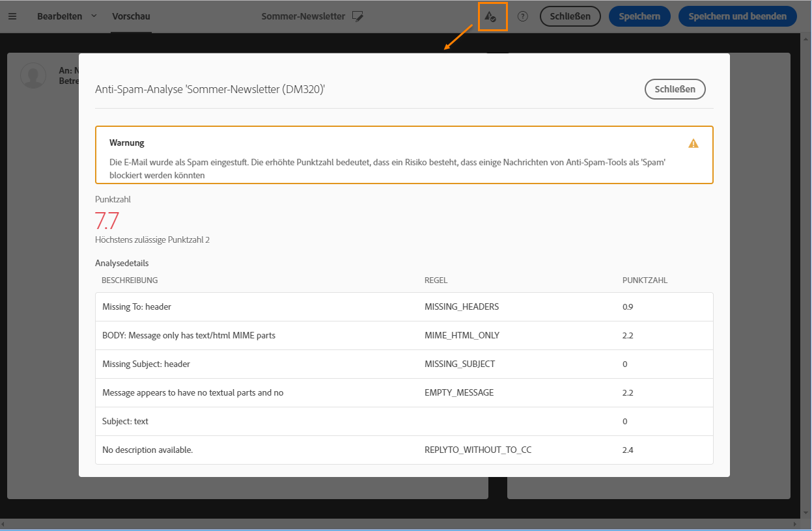Click the Speichern button
The width and height of the screenshot is (812, 531).
point(639,17)
